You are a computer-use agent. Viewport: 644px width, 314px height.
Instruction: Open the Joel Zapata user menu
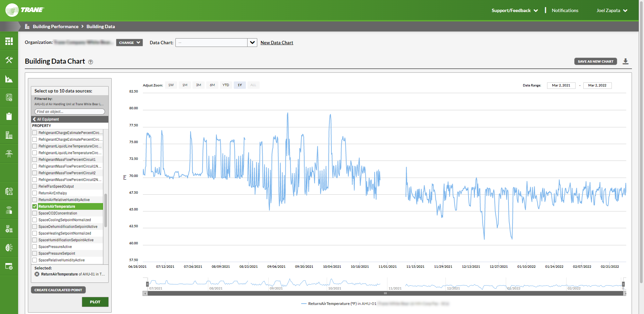coord(611,10)
